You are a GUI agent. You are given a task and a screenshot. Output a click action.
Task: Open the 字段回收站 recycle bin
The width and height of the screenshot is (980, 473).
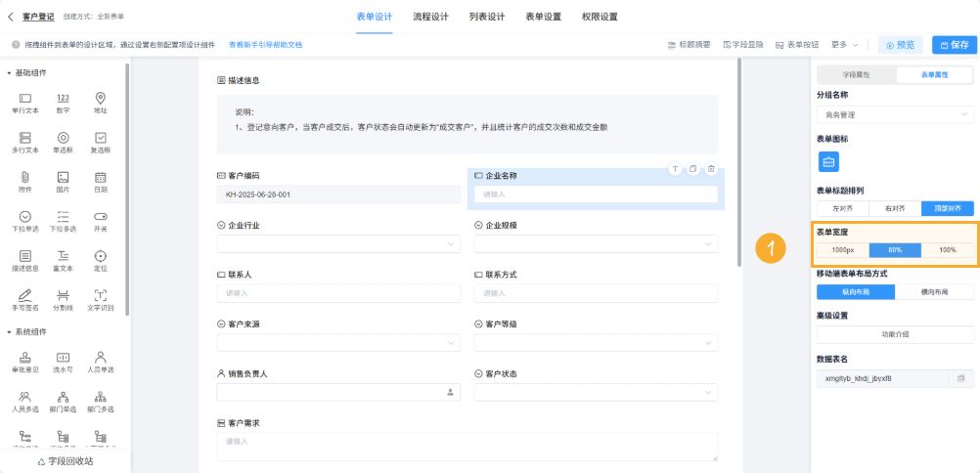pyautogui.click(x=66, y=461)
